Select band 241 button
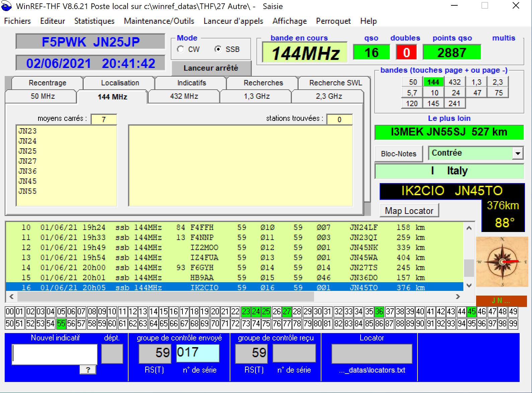Screen dimensions: 532x393 click(x=454, y=103)
